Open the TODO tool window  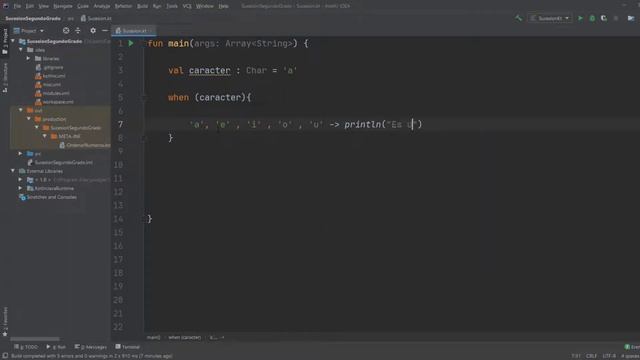pos(26,347)
